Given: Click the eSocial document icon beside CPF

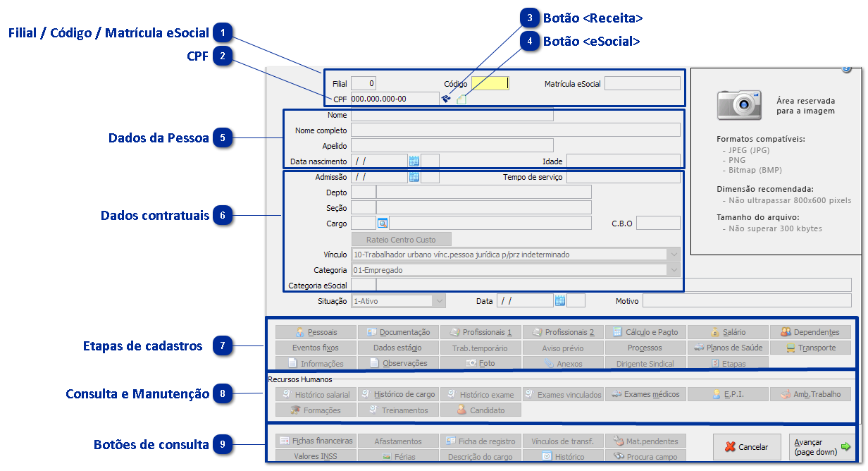Looking at the screenshot, I should tap(461, 99).
